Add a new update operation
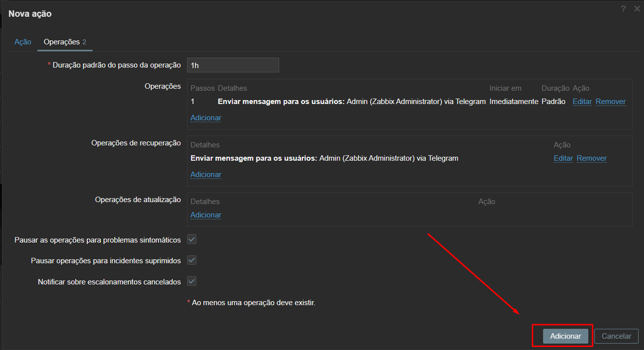Screen dimensions: 644x350 (206, 214)
